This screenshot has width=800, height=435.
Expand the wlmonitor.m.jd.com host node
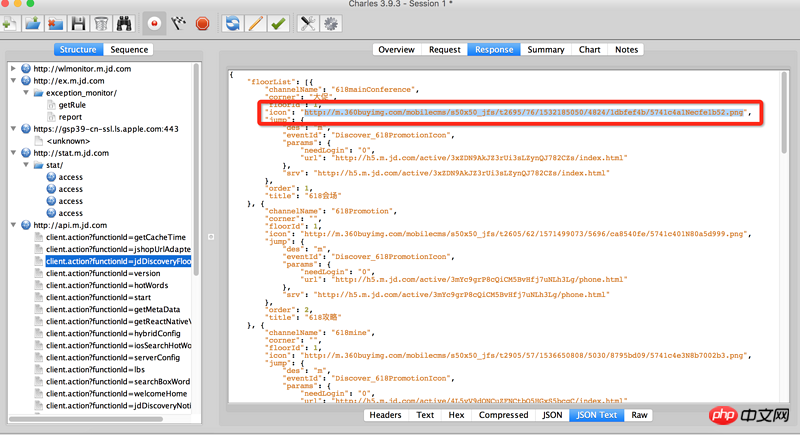coord(13,68)
